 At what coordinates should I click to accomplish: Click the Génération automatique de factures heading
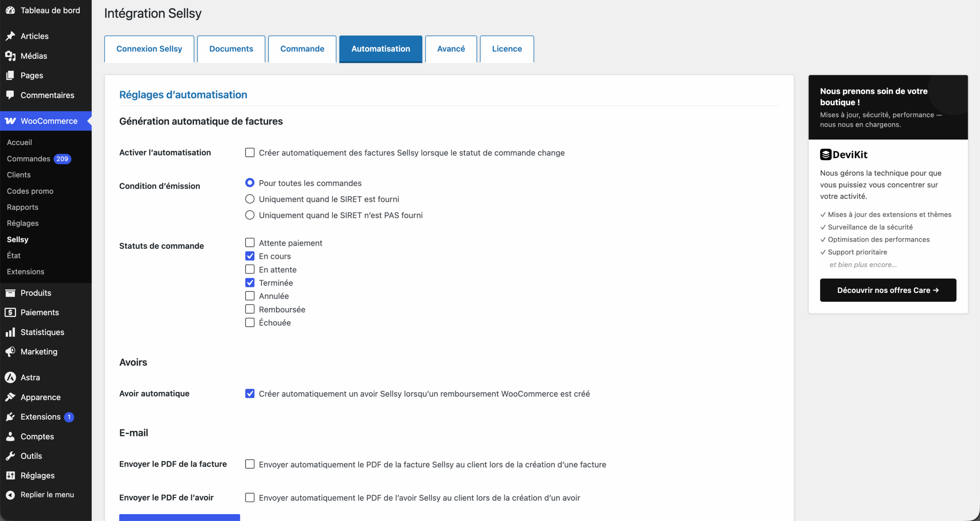pyautogui.click(x=201, y=121)
